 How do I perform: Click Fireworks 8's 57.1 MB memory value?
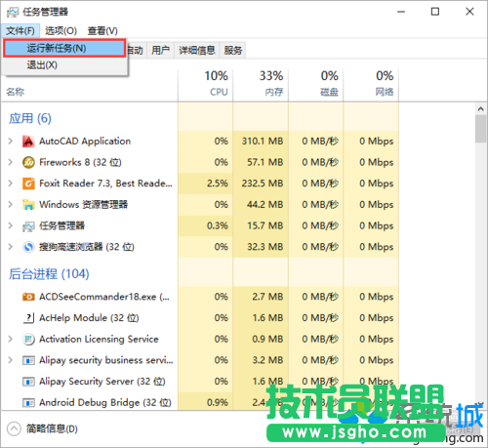(x=265, y=162)
